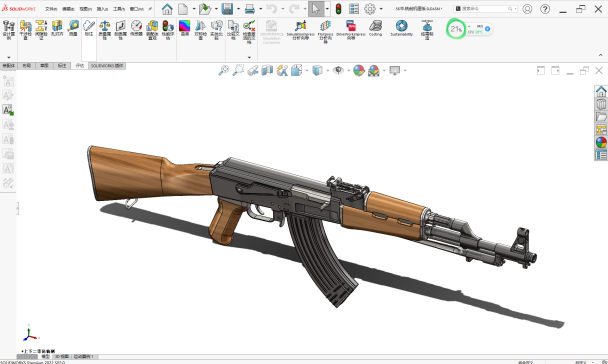Open the Edit (编辑) menu
The height and width of the screenshot is (364, 608).
(68, 9)
